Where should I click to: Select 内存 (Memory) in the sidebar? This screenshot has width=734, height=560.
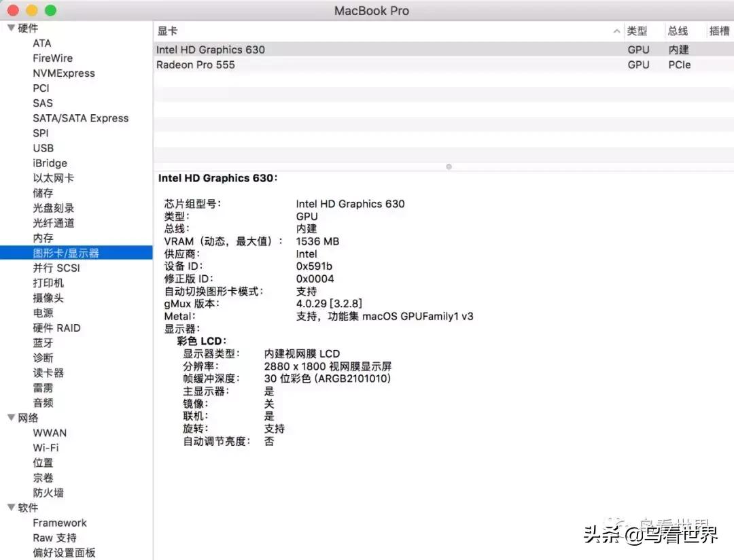pos(43,238)
